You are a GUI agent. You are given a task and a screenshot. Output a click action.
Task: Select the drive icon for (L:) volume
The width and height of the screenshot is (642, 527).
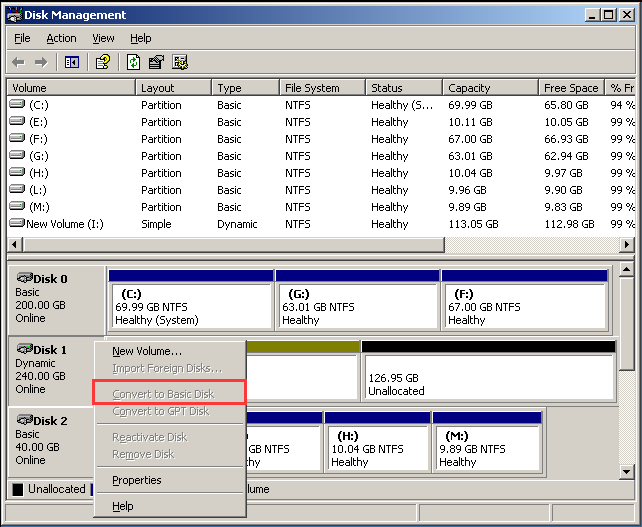[17, 189]
